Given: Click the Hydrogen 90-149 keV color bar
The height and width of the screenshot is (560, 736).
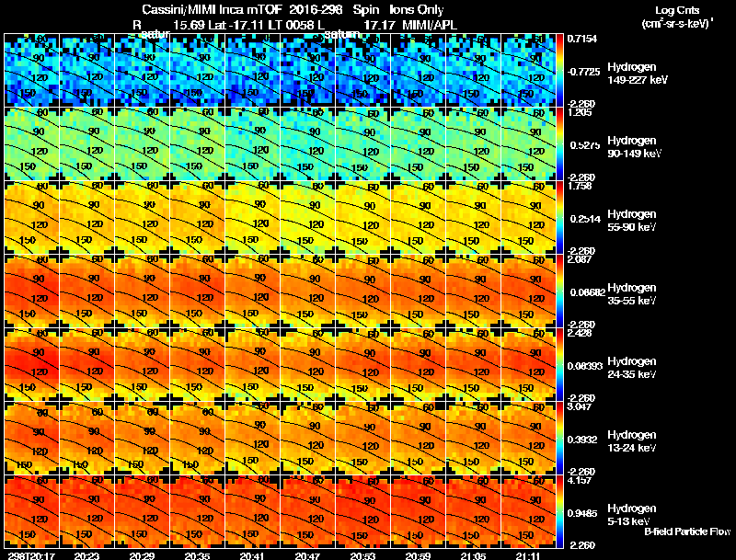Looking at the screenshot, I should pos(559,143).
